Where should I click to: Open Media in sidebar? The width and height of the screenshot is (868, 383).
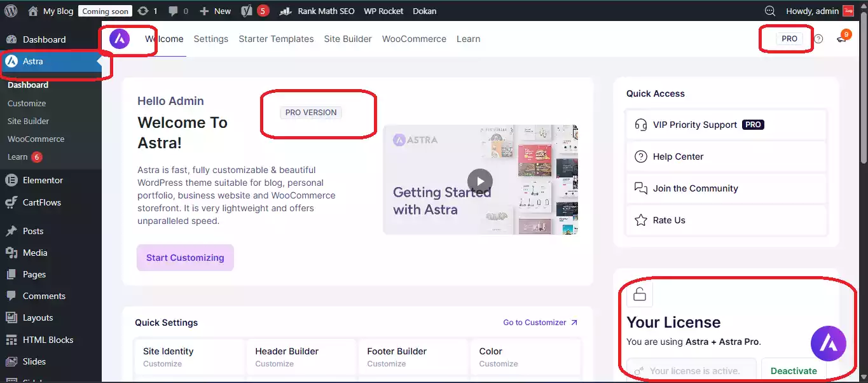51,253
